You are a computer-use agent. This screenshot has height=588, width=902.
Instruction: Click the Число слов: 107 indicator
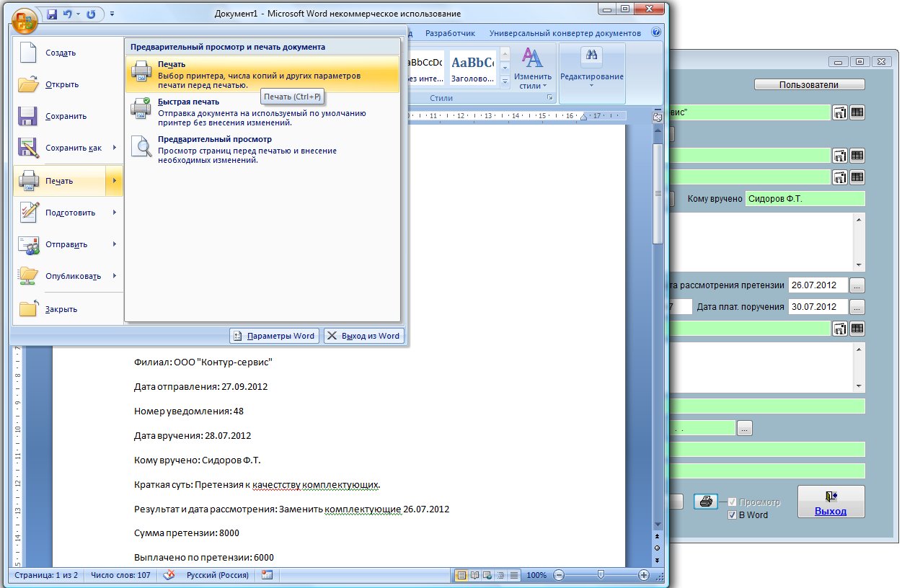coord(120,575)
